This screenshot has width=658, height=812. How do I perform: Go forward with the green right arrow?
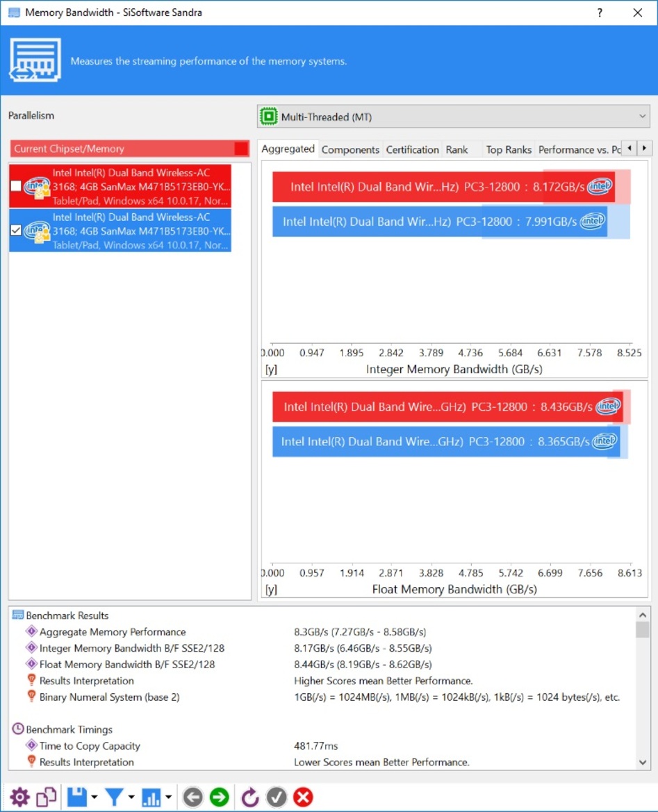220,797
